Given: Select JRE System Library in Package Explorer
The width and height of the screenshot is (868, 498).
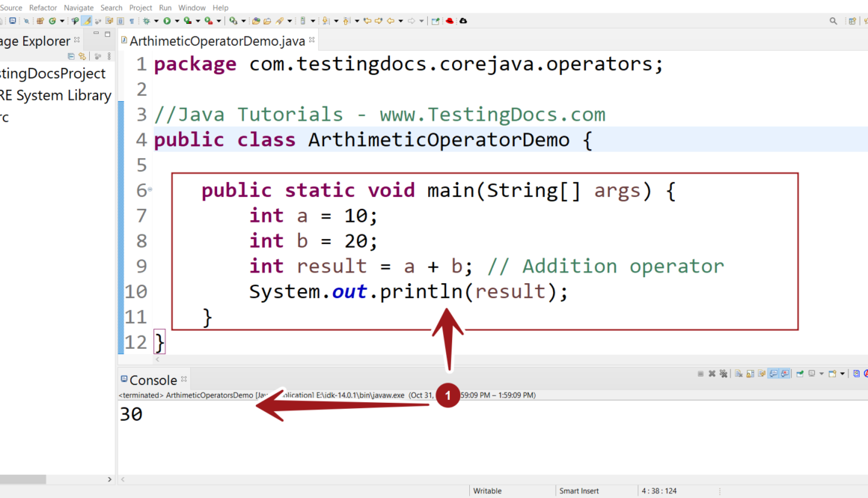Looking at the screenshot, I should 56,95.
